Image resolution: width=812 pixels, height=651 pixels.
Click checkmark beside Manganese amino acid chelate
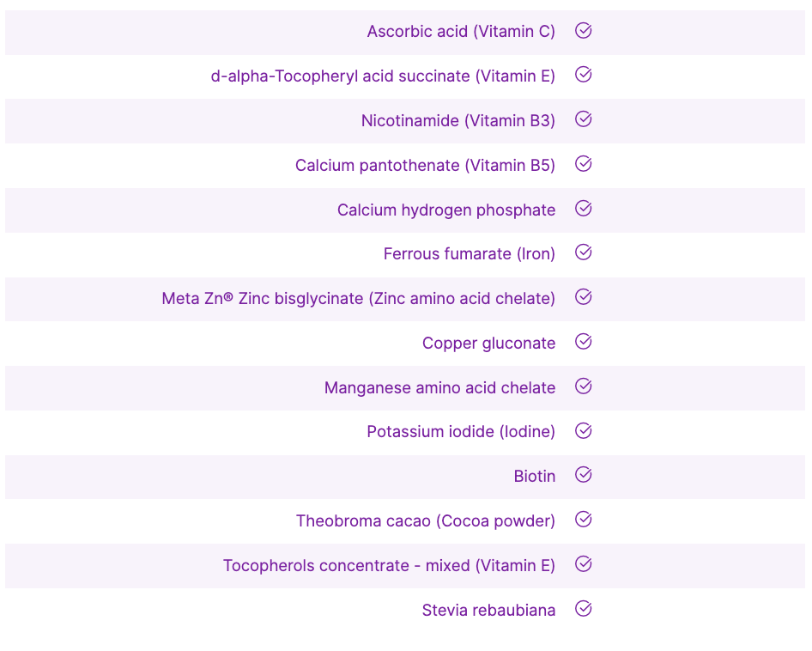(584, 386)
